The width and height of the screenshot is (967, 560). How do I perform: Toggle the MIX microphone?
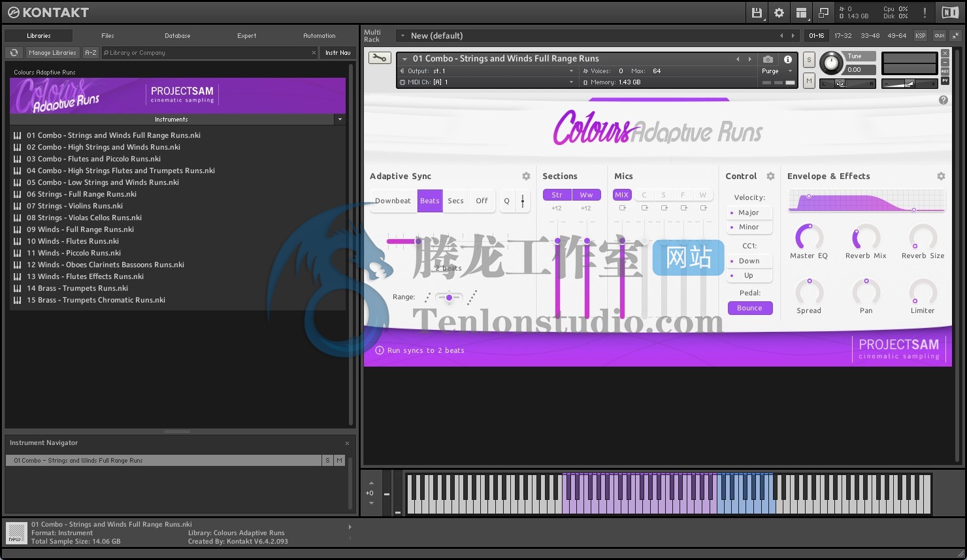click(x=621, y=195)
